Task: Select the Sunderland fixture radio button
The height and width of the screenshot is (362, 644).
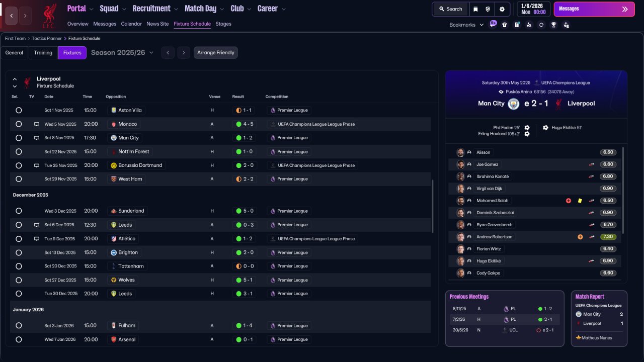Action: [x=19, y=211]
